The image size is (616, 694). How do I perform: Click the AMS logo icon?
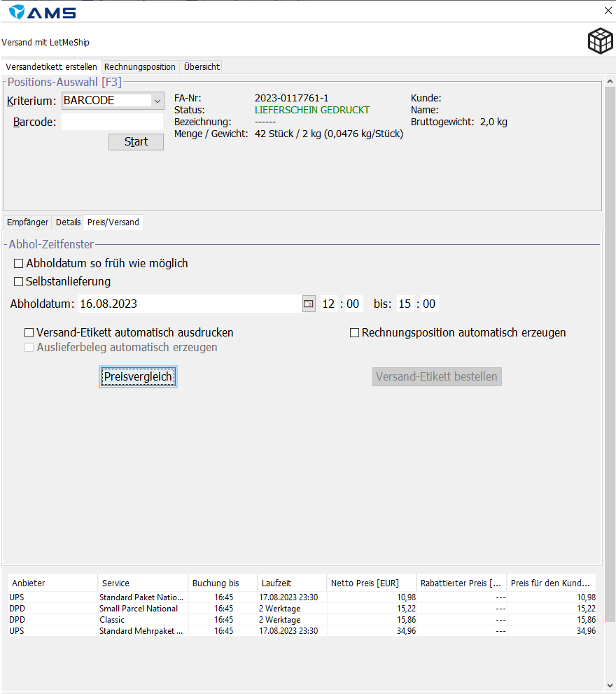point(17,12)
